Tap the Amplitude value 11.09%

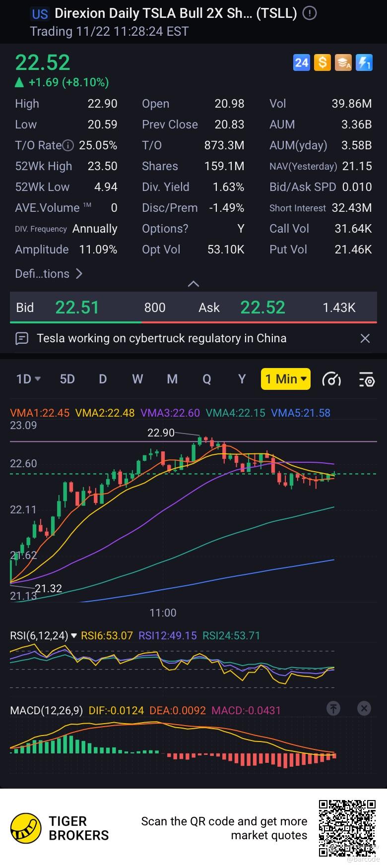click(x=98, y=249)
